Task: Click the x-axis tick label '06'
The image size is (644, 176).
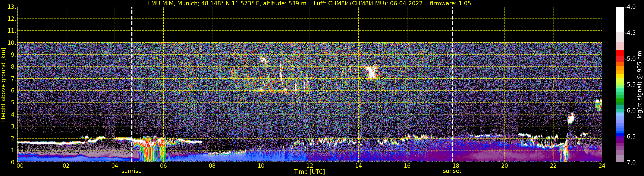Action: tap(163, 166)
